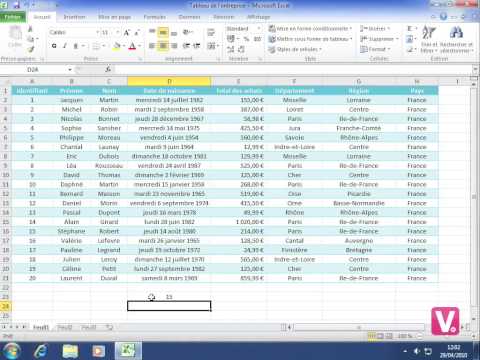This screenshot has width=480, height=360.
Task: Click the format painter brush icon
Action: tap(30, 49)
